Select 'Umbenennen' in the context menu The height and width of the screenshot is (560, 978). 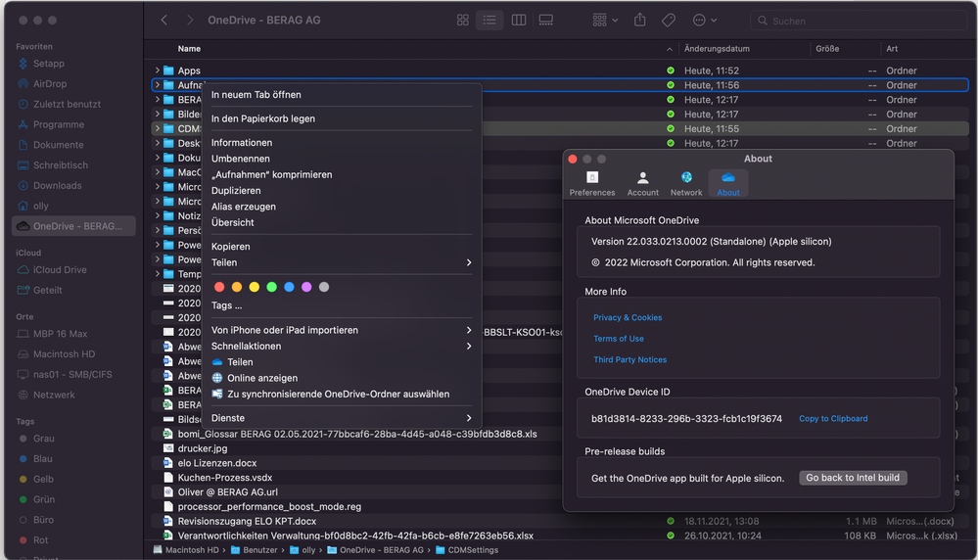(241, 159)
